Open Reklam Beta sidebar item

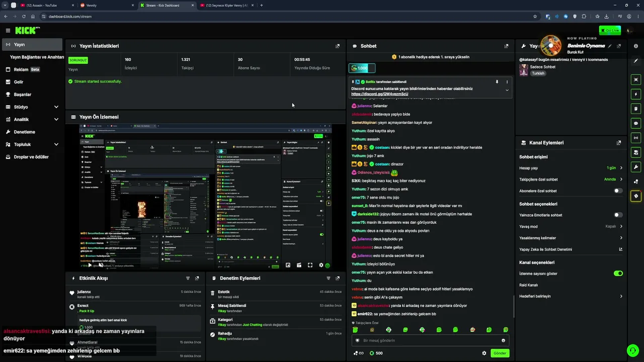(31, 69)
